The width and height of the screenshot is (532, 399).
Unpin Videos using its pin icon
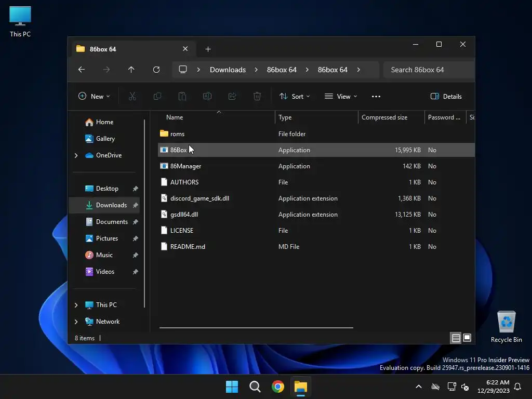point(136,272)
